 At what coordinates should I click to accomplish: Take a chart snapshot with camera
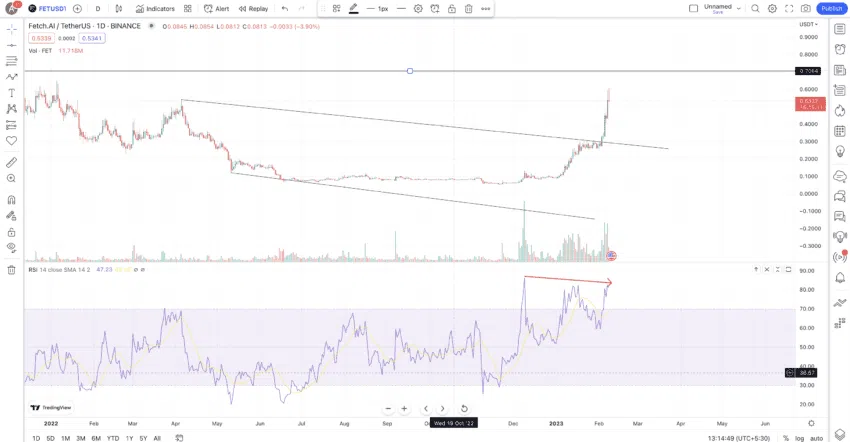806,9
